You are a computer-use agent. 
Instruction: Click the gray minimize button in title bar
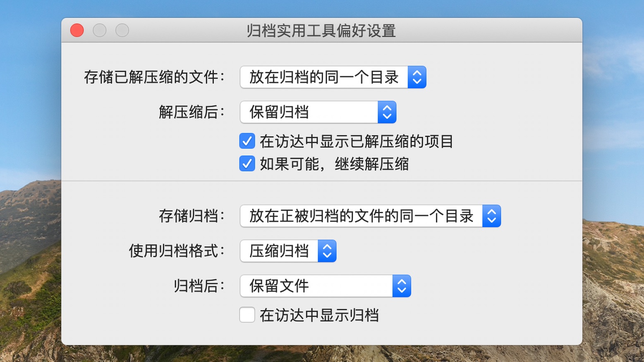(100, 30)
